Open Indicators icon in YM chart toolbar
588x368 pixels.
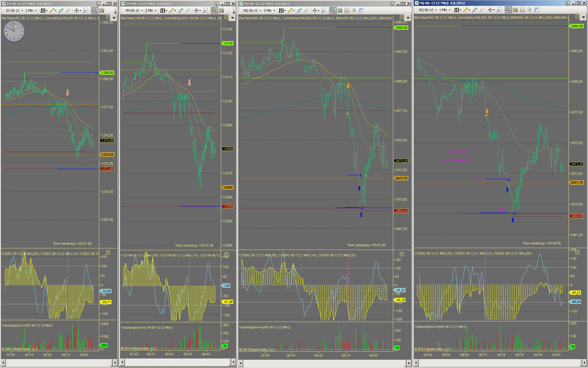point(221,10)
